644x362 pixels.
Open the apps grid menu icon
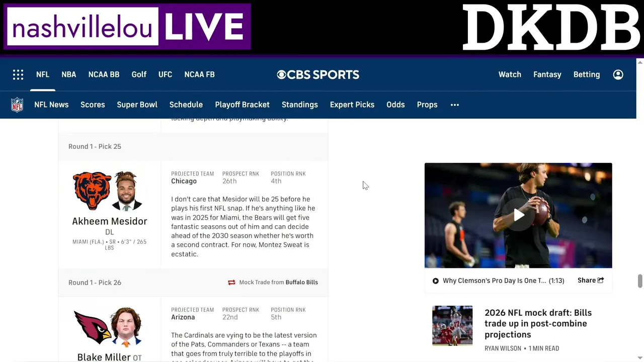pos(18,74)
